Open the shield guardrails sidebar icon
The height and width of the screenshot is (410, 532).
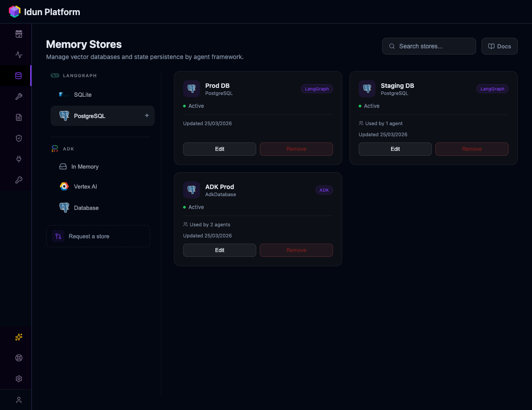tap(19, 138)
